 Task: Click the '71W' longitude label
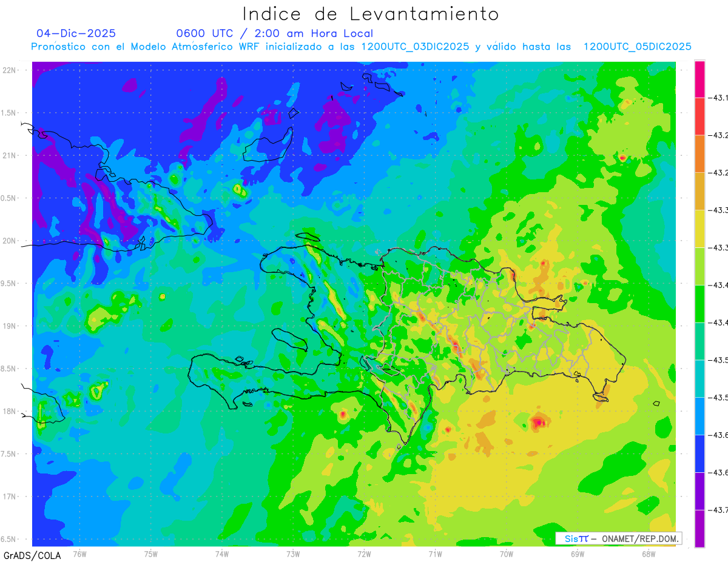435,554
